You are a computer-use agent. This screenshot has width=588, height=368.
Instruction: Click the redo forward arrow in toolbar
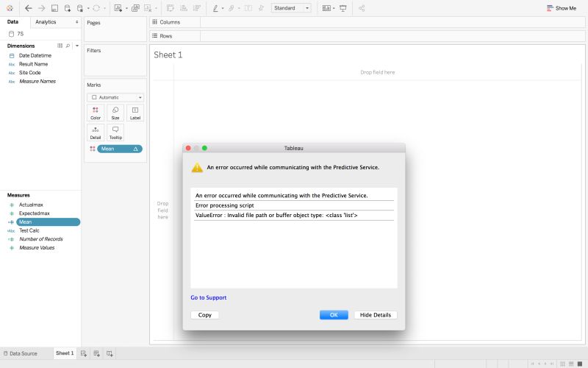41,8
